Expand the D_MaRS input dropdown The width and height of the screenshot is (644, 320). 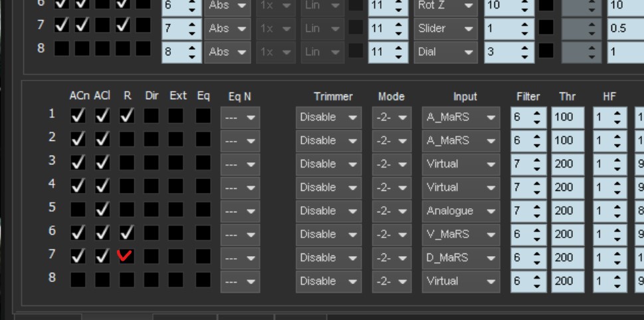point(461,257)
